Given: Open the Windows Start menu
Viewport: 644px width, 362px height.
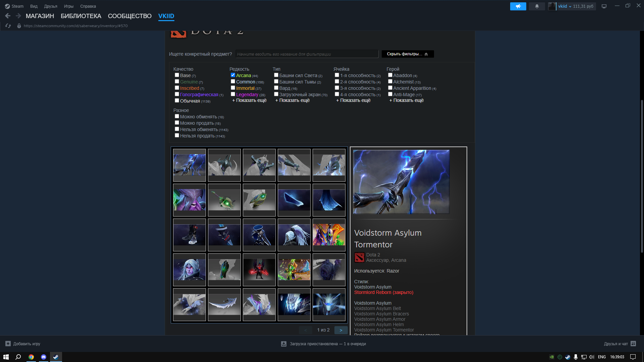Looking at the screenshot, I should click(x=6, y=357).
